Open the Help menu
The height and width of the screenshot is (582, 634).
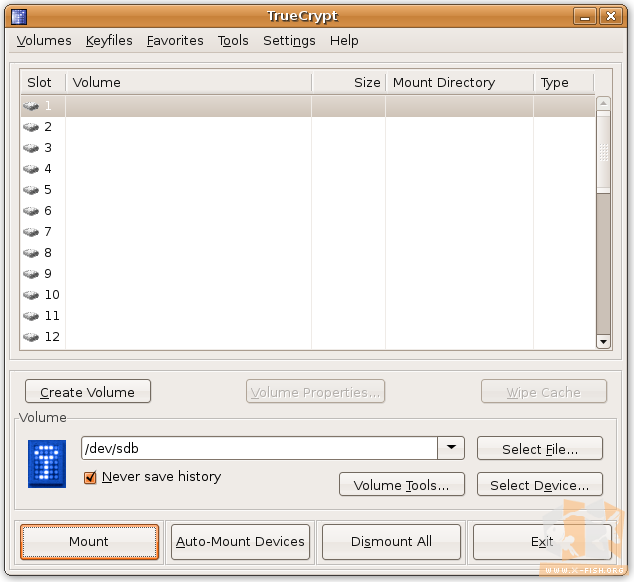tap(344, 41)
